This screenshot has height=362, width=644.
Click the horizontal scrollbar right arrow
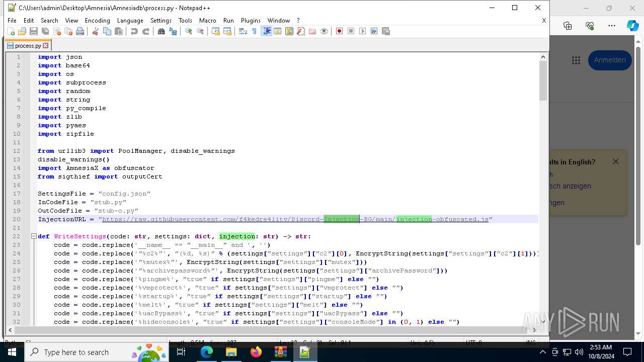coord(534,330)
